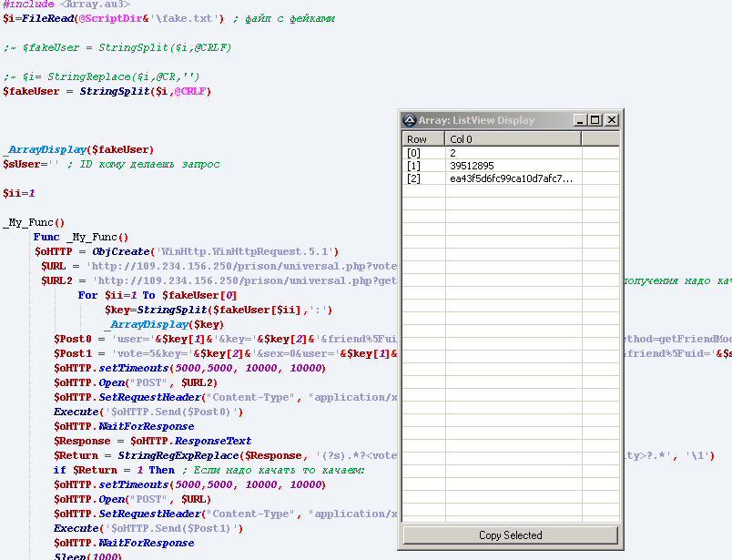Viewport: 732px width, 560px height.
Task: Click the _ArrayDisplay($fakeUser) code line
Action: click(78, 149)
